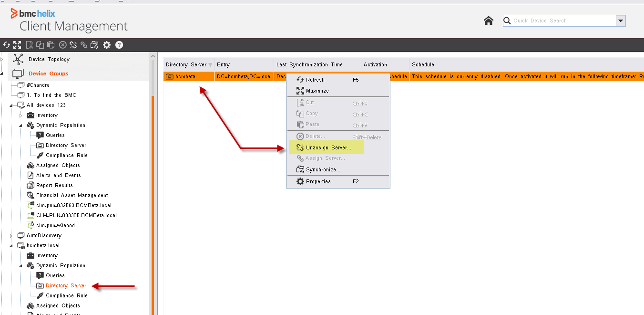Click the Cut icon in the toolbar

pyautogui.click(x=30, y=45)
